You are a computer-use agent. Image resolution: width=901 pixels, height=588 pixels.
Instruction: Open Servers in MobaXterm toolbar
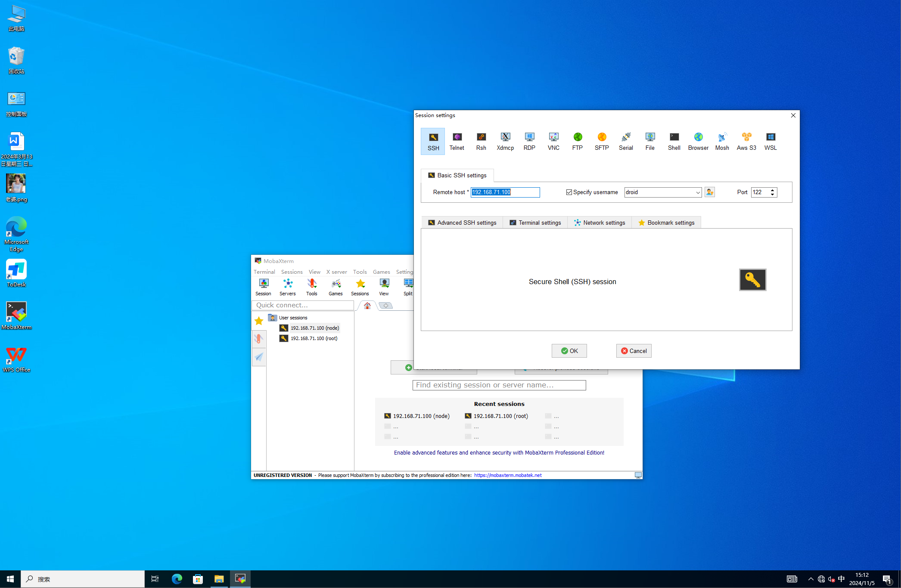pyautogui.click(x=287, y=287)
